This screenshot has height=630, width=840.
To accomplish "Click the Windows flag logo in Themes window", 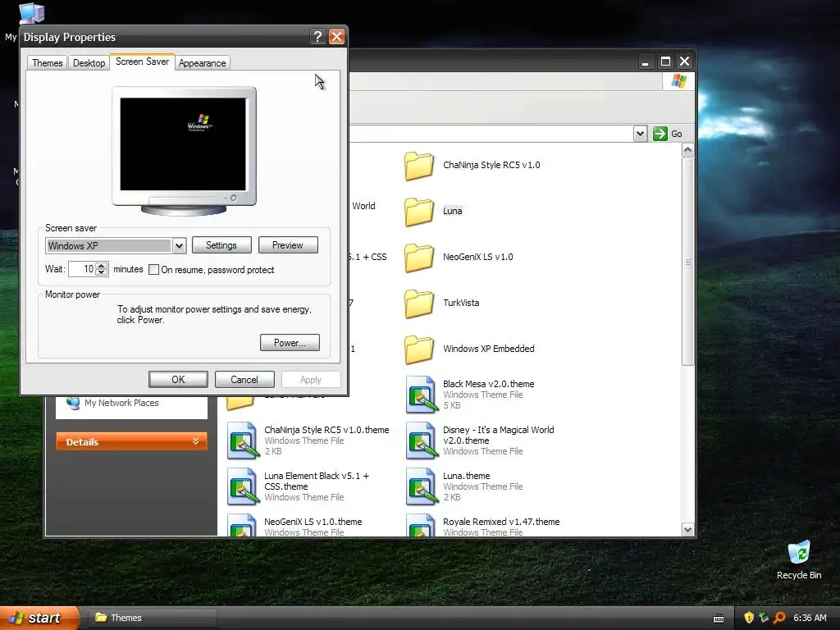I will [x=678, y=81].
